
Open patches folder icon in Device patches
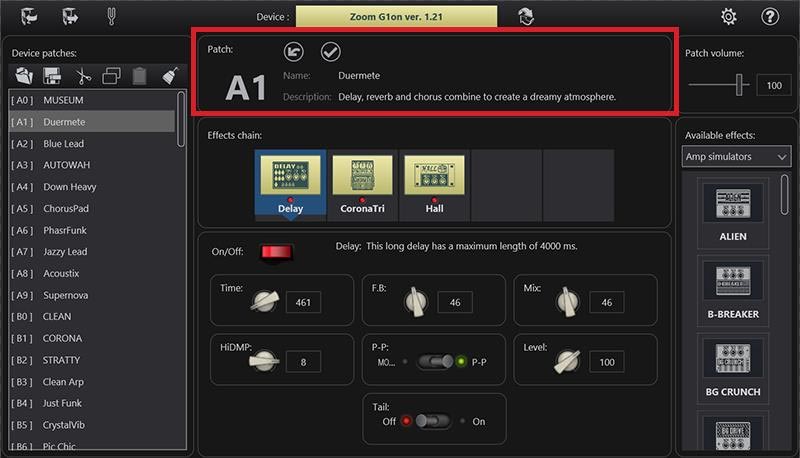click(x=25, y=75)
